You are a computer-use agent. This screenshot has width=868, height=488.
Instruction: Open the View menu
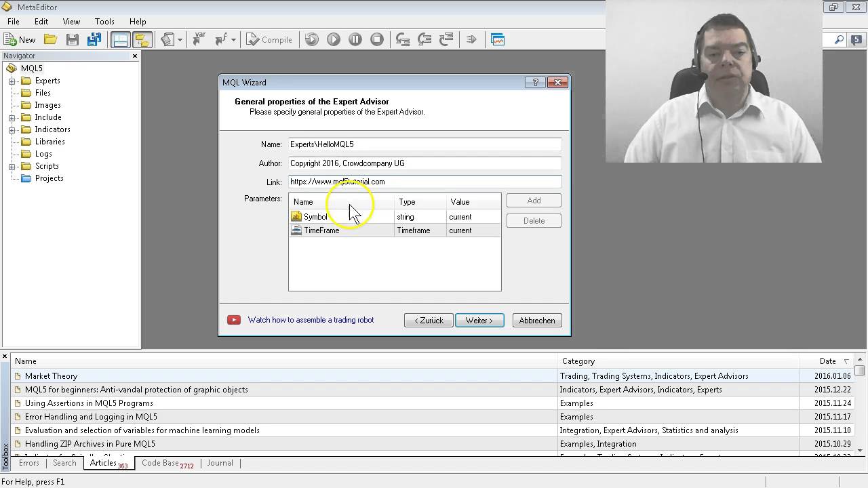(x=71, y=22)
